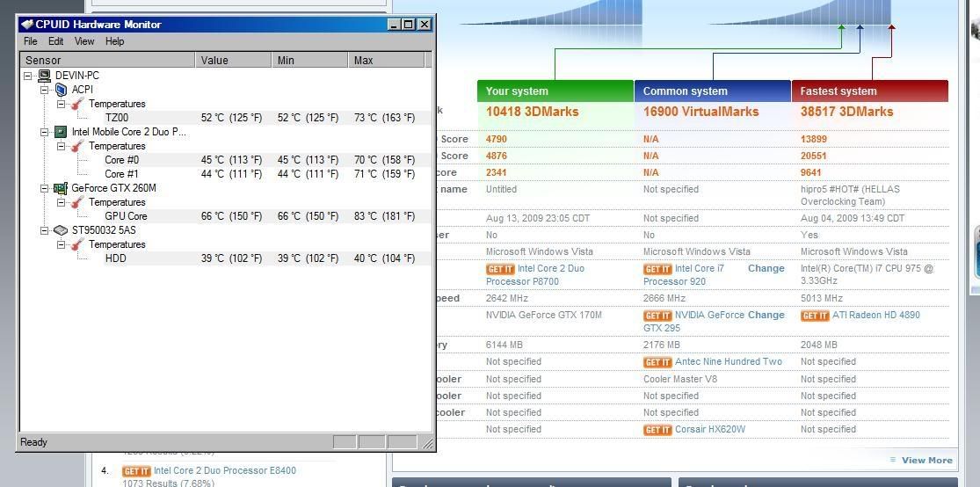Collapse the GeForce GTX 260M node
This screenshot has width=980, height=487.
44,188
